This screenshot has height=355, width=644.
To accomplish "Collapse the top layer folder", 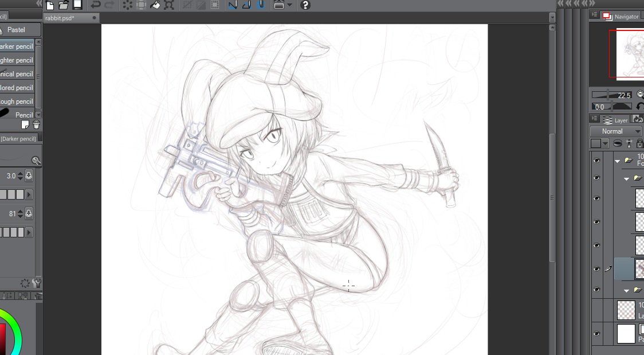I will [618, 161].
